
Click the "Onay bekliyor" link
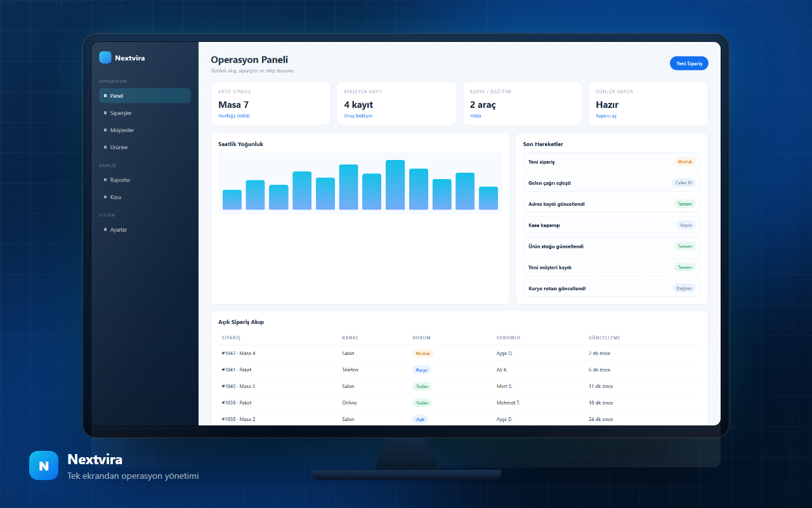click(358, 116)
